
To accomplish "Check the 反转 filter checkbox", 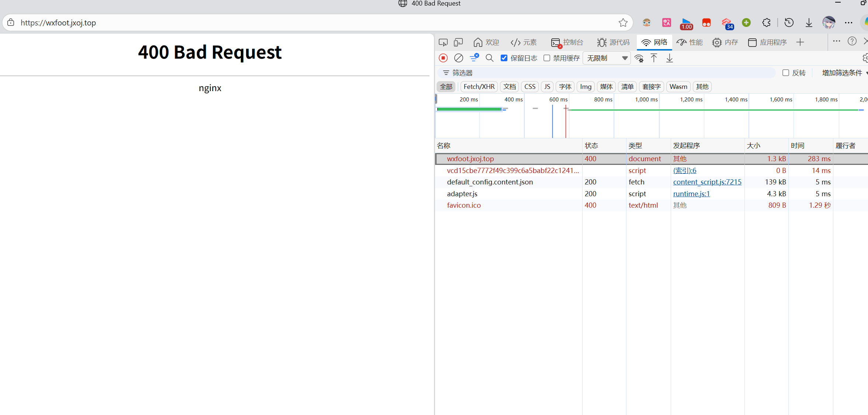I will point(785,73).
